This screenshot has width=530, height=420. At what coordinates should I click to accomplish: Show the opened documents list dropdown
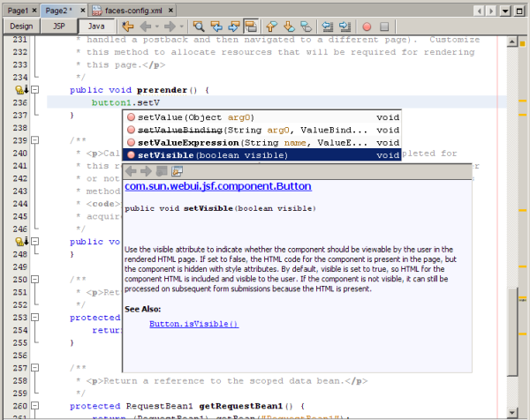pyautogui.click(x=505, y=11)
